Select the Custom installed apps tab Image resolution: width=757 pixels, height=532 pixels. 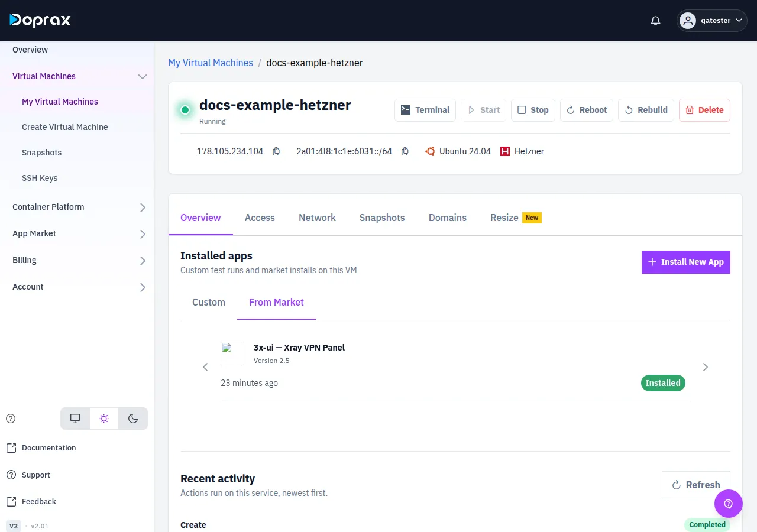(209, 302)
